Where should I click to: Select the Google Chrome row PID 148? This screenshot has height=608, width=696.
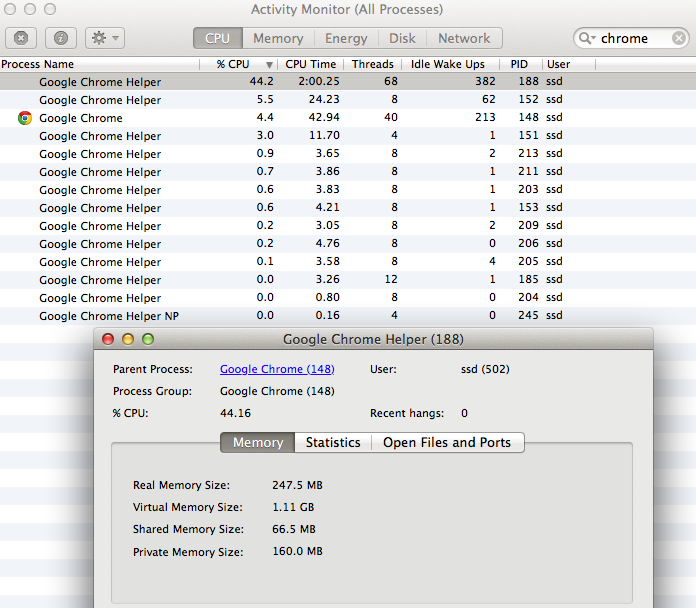pos(348,118)
